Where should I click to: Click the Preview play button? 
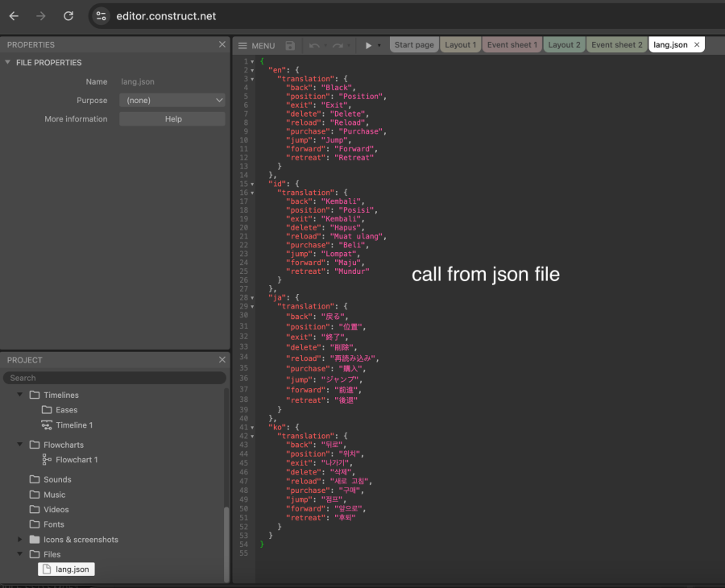pyautogui.click(x=368, y=45)
